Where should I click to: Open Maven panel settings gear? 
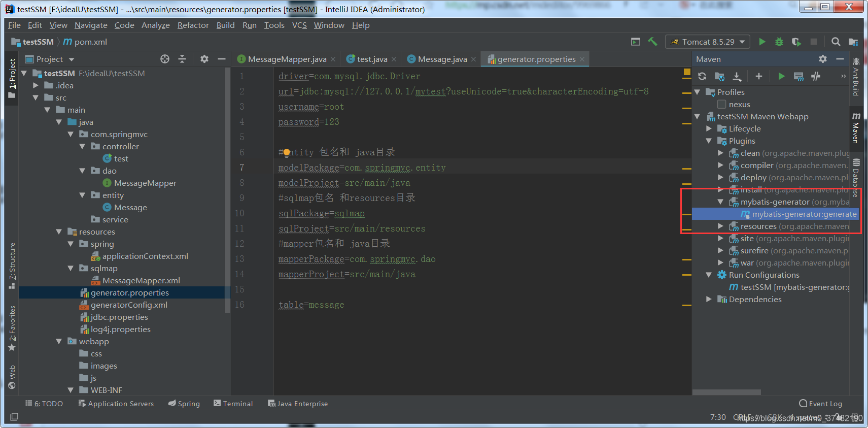(823, 59)
